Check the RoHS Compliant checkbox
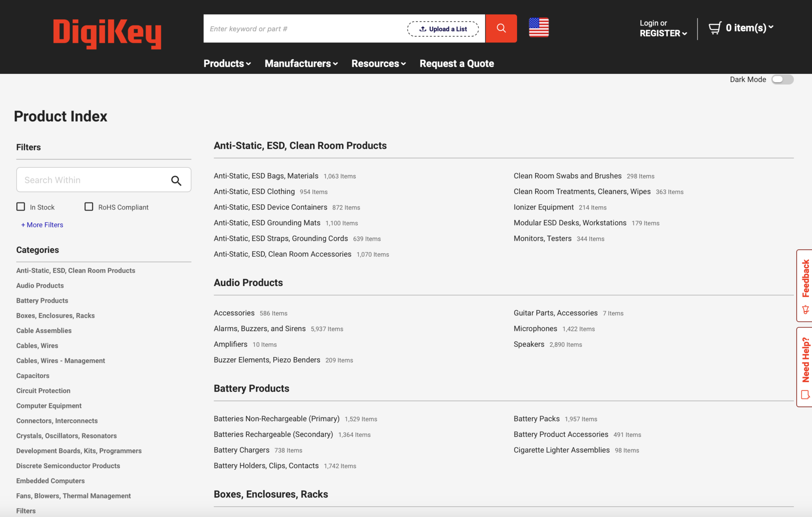The width and height of the screenshot is (812, 517). (x=89, y=207)
